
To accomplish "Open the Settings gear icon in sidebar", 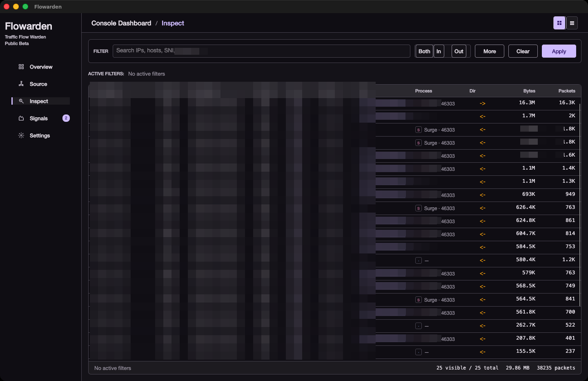I will point(21,135).
